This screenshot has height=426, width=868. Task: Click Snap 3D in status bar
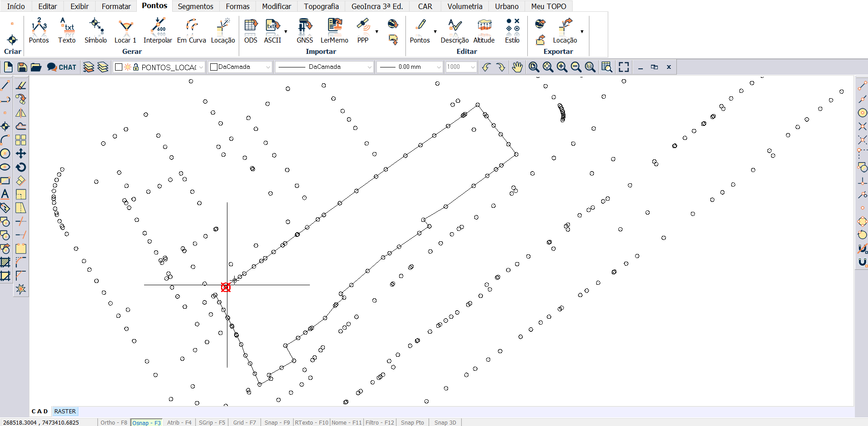(445, 422)
